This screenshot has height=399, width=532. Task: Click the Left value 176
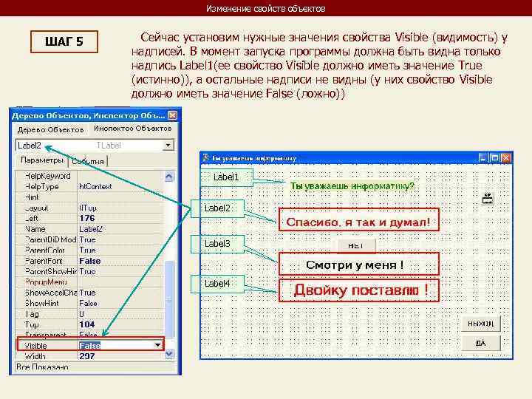tap(87, 218)
